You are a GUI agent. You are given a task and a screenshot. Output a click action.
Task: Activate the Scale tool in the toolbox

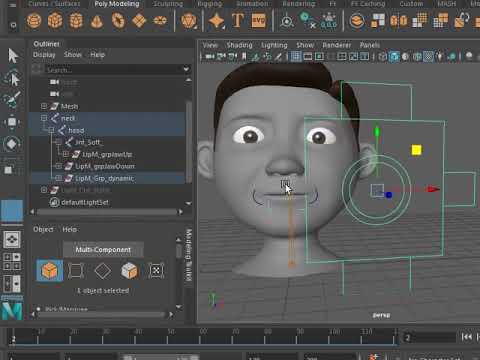(x=9, y=168)
